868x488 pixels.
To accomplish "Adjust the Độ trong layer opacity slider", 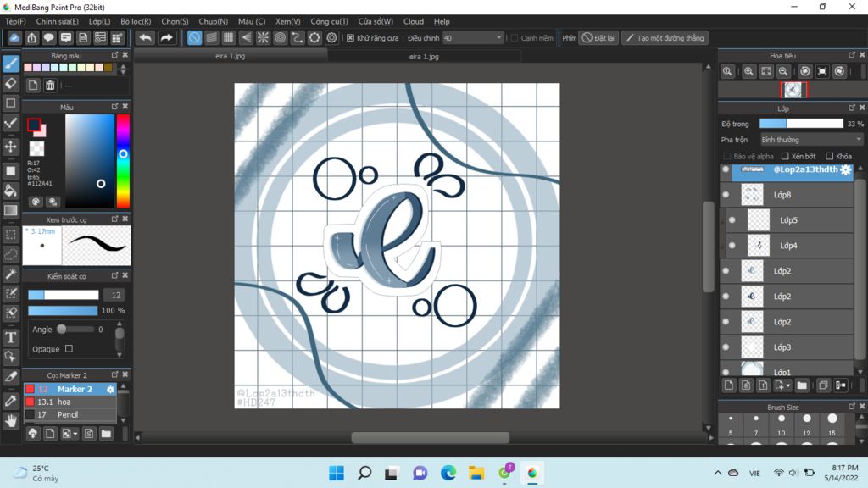I will pos(801,124).
